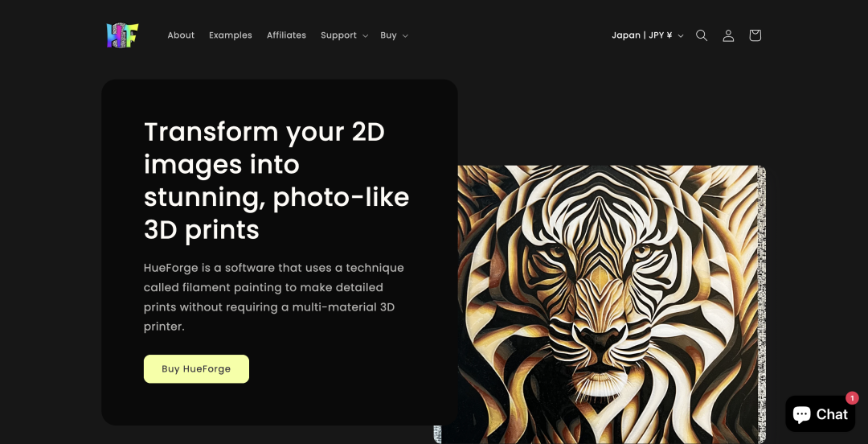Click the 'Transform your 2D images' headline
868x444 pixels.
(276, 180)
